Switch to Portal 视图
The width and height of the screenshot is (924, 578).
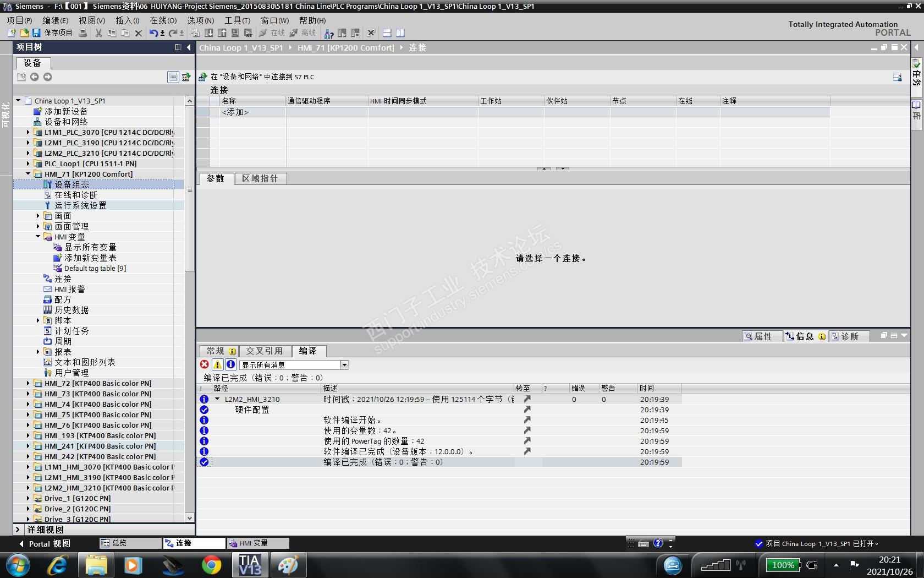click(x=46, y=544)
